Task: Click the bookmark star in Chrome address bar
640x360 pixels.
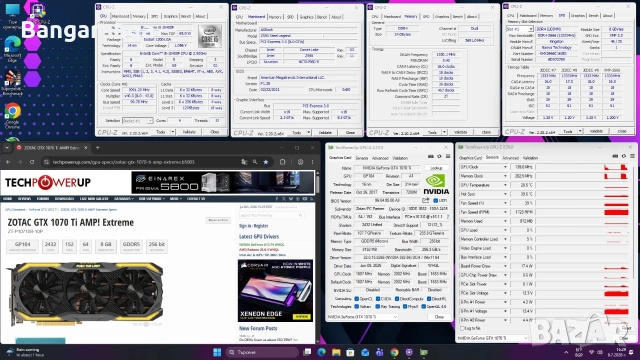Action: (266, 162)
